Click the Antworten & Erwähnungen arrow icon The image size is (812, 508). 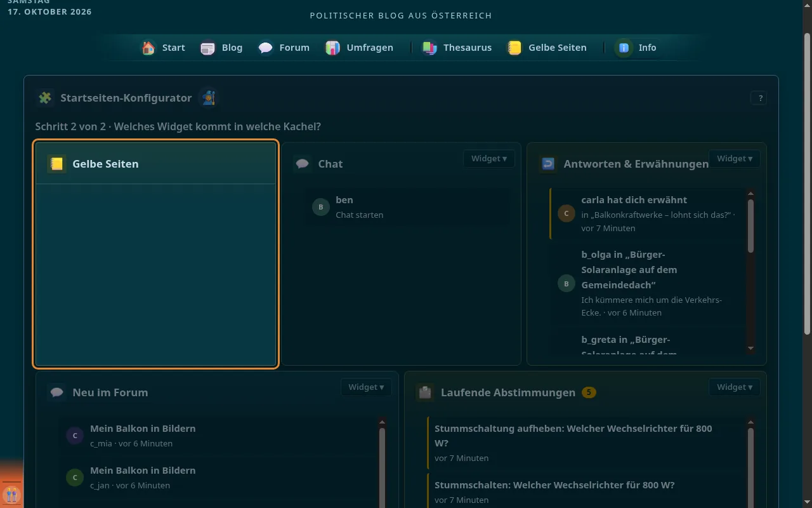tap(548, 164)
